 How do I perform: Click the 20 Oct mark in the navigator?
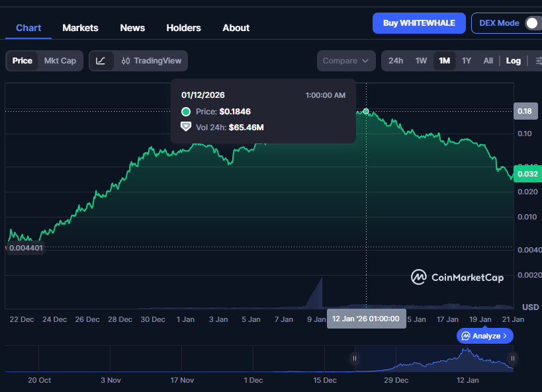click(x=40, y=380)
